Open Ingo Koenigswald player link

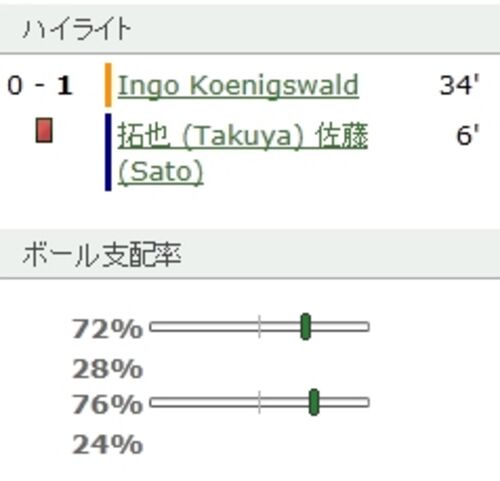tap(238, 86)
